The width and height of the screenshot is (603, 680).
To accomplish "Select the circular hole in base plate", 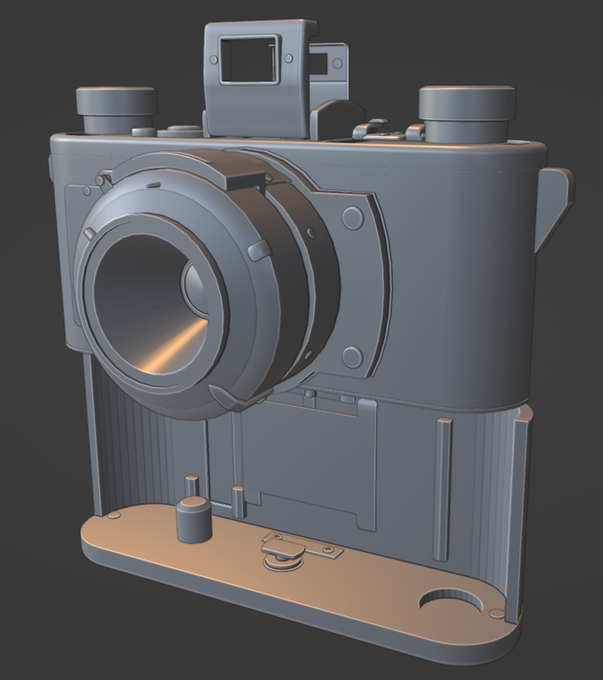I will coord(452,600).
